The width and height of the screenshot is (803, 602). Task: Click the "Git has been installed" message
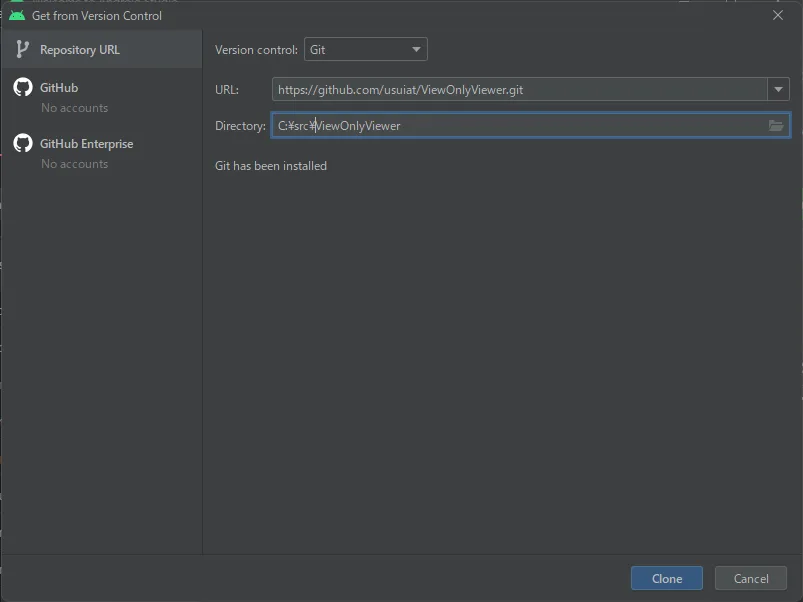coord(271,166)
